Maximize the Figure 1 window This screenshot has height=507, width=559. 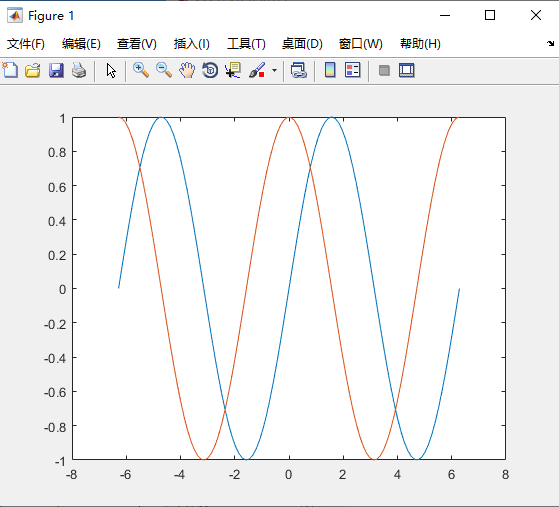pyautogui.click(x=490, y=15)
